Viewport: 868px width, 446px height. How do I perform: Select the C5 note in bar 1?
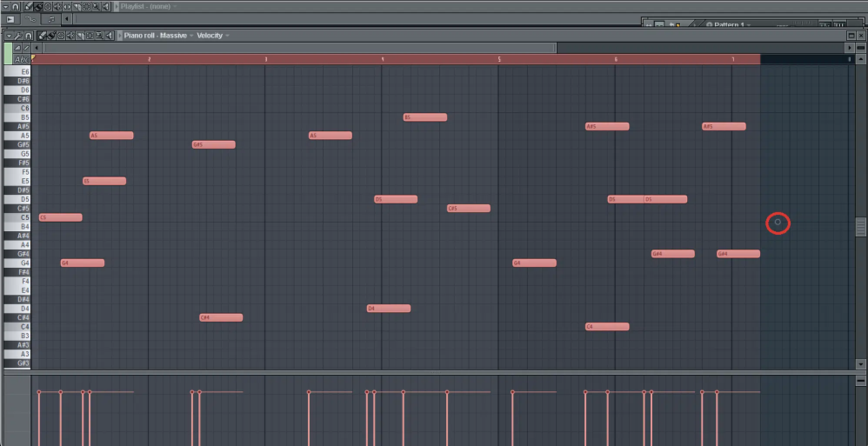point(60,217)
